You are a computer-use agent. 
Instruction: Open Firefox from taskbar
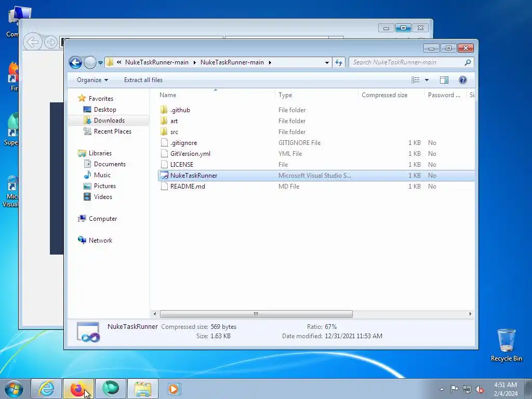pyautogui.click(x=78, y=389)
